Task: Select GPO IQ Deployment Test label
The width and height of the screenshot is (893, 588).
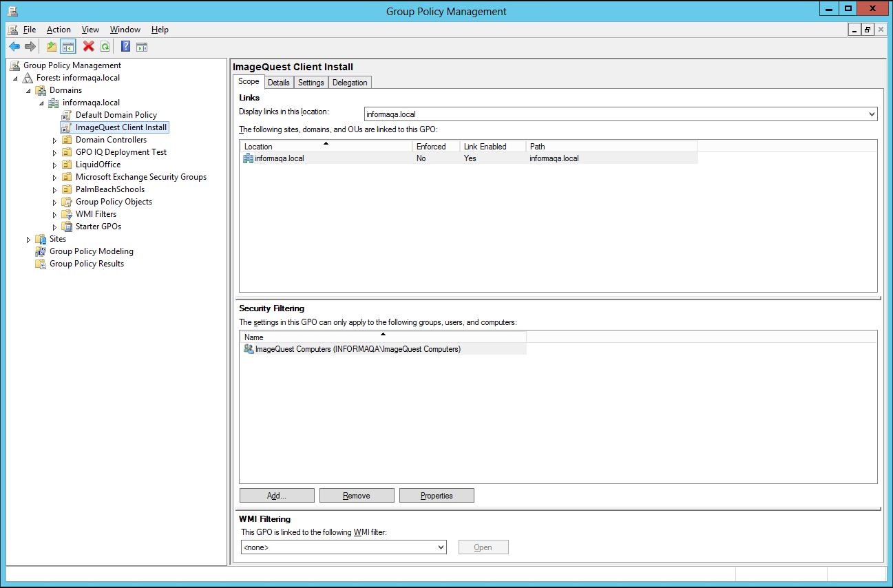Action: click(121, 152)
